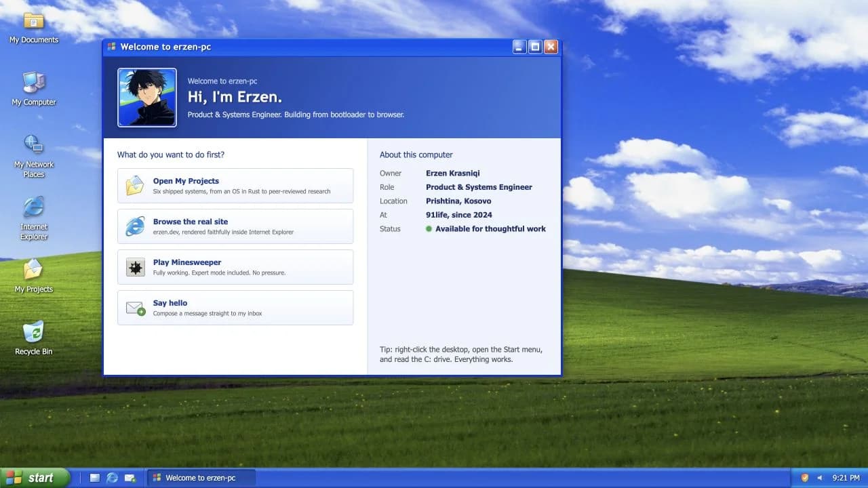Click the folder icon beside Open My Projects
This screenshot has height=488, width=868.
tap(135, 186)
